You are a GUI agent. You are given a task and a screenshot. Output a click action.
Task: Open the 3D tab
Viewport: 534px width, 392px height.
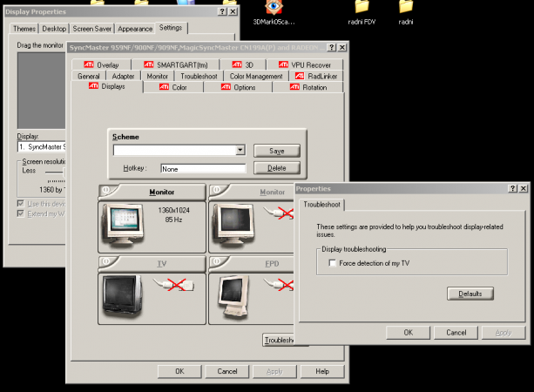tap(243, 64)
